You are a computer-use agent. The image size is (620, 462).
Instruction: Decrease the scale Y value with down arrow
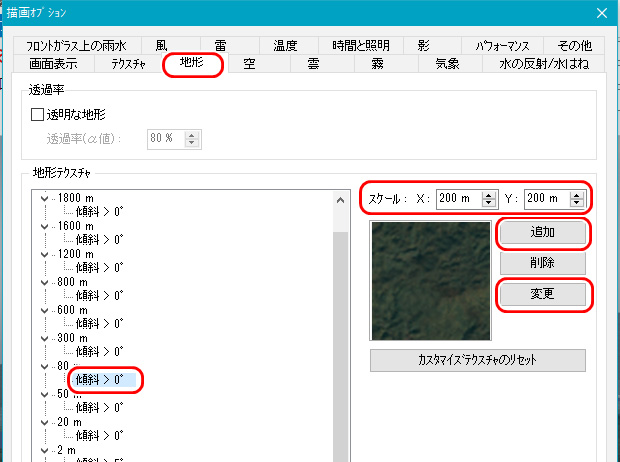tap(577, 203)
